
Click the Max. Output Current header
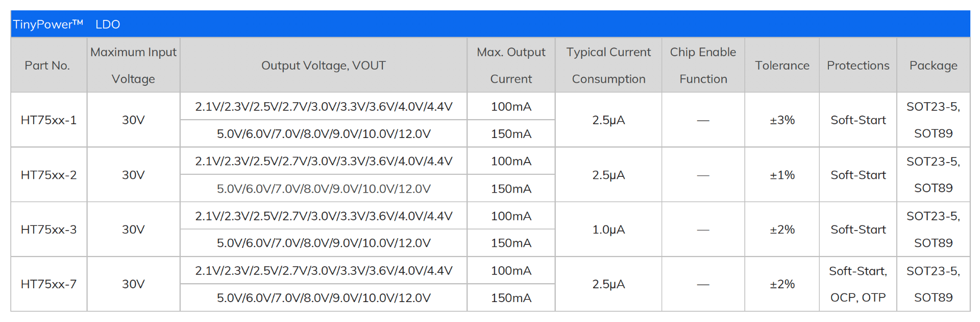[x=511, y=65]
